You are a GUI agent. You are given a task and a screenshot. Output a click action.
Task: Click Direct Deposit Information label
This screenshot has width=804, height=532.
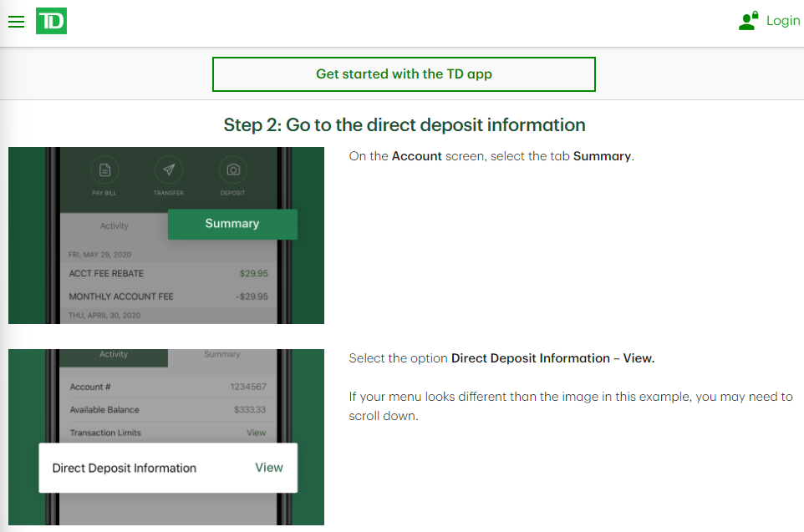pyautogui.click(x=124, y=469)
